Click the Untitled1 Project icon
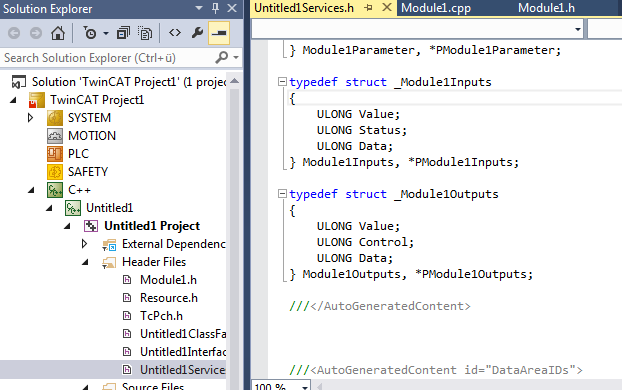Screen dimensions: 622x390 point(91,226)
